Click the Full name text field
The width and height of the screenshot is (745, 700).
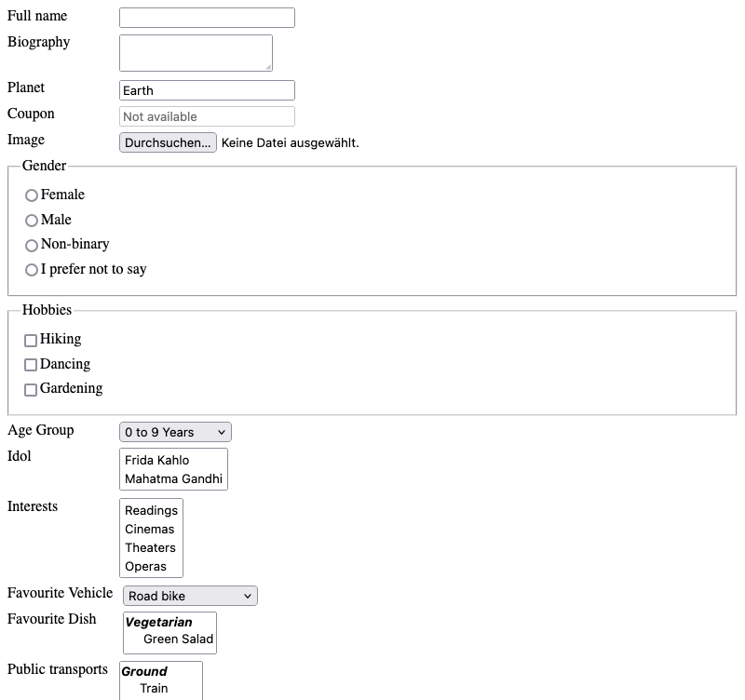click(x=207, y=18)
